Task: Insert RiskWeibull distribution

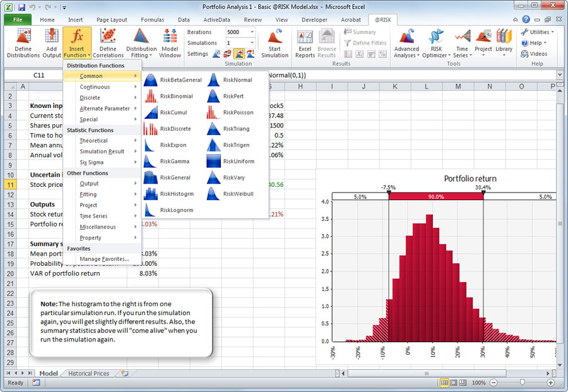Action: pyautogui.click(x=230, y=194)
